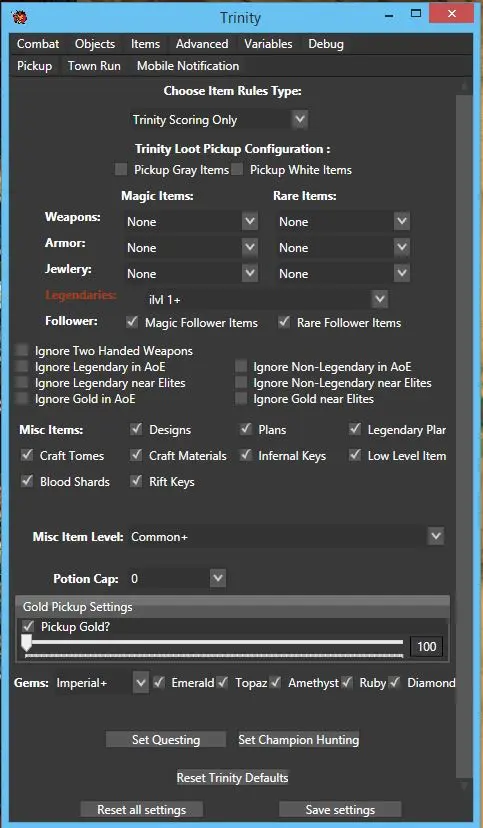
Task: Enable Ignore Non-Legendary in AoE
Action: pyautogui.click(x=241, y=366)
